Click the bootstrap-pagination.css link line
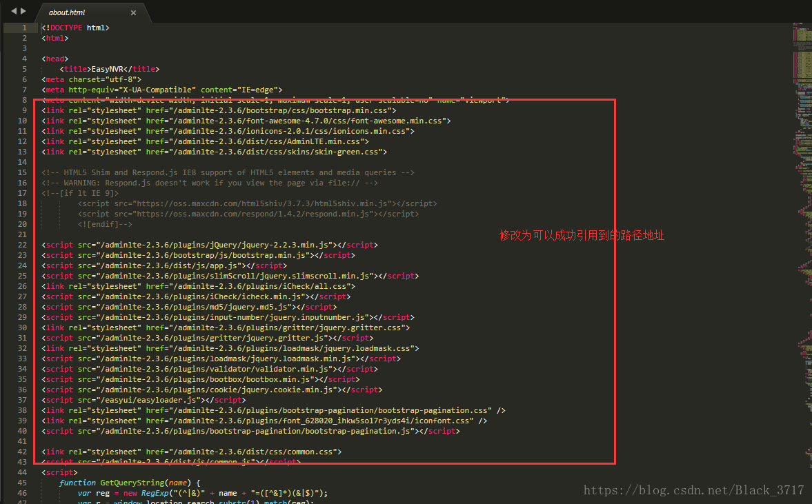The width and height of the screenshot is (812, 504). [x=273, y=410]
